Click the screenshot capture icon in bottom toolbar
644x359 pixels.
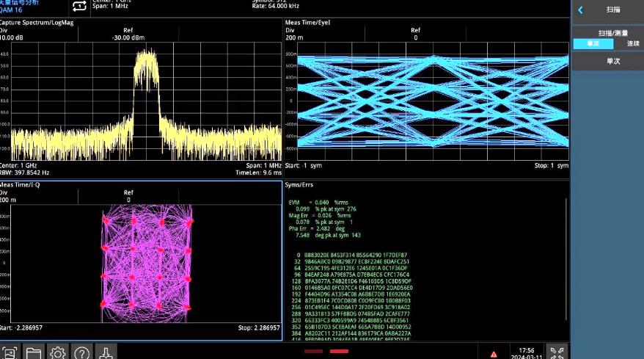pos(9,352)
